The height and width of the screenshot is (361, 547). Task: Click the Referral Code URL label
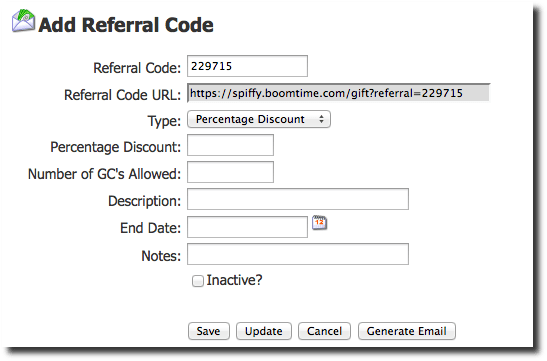click(x=122, y=95)
